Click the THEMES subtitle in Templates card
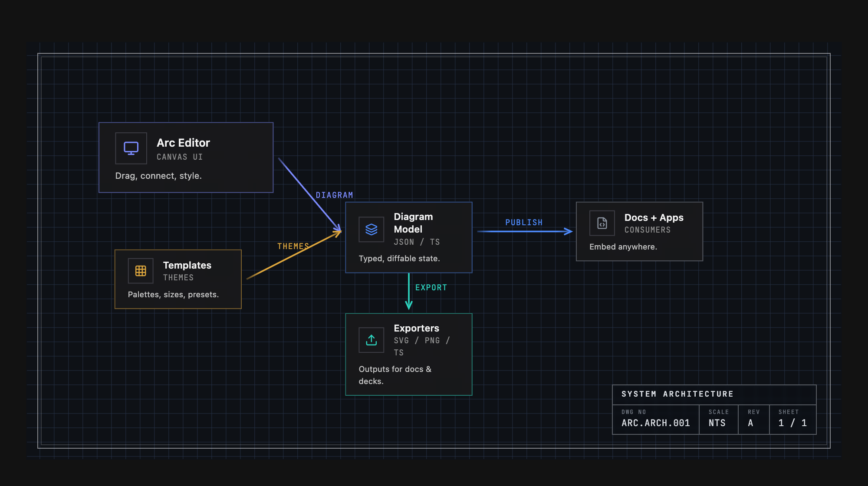Image resolution: width=868 pixels, height=486 pixels. pyautogui.click(x=178, y=278)
